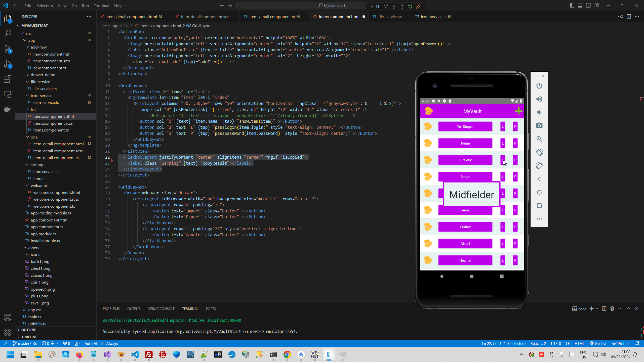Click Go Live in status bar
The width and height of the screenshot is (644, 362).
point(599,344)
